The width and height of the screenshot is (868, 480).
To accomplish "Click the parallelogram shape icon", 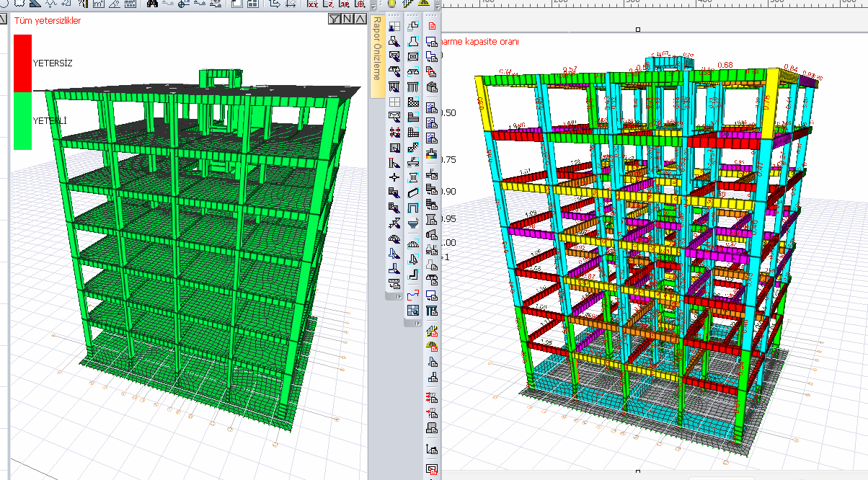I will (413, 192).
